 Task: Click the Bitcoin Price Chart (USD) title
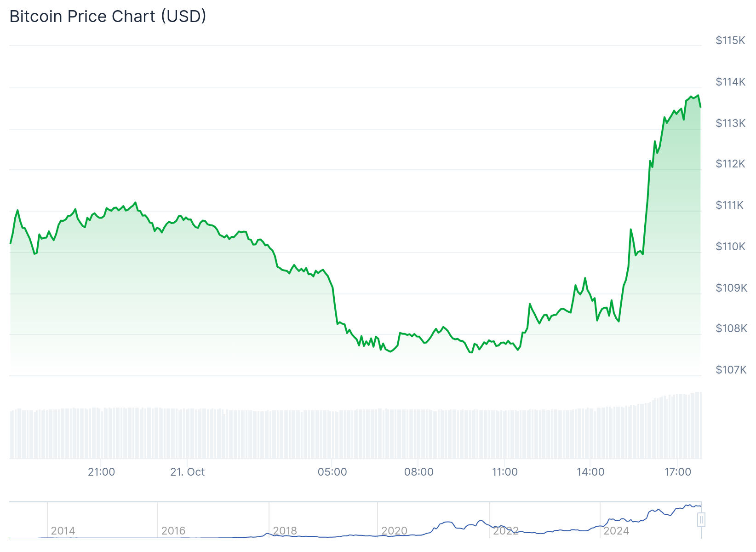[108, 17]
